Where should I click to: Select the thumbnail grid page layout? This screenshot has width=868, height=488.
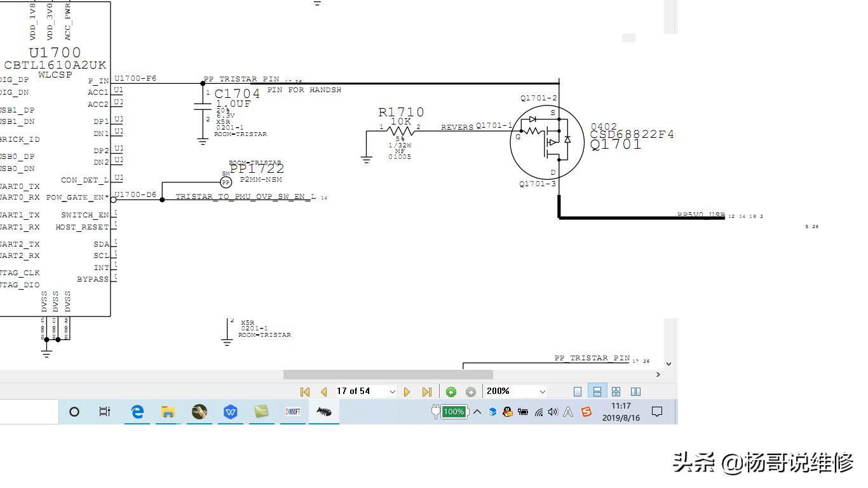(616, 391)
